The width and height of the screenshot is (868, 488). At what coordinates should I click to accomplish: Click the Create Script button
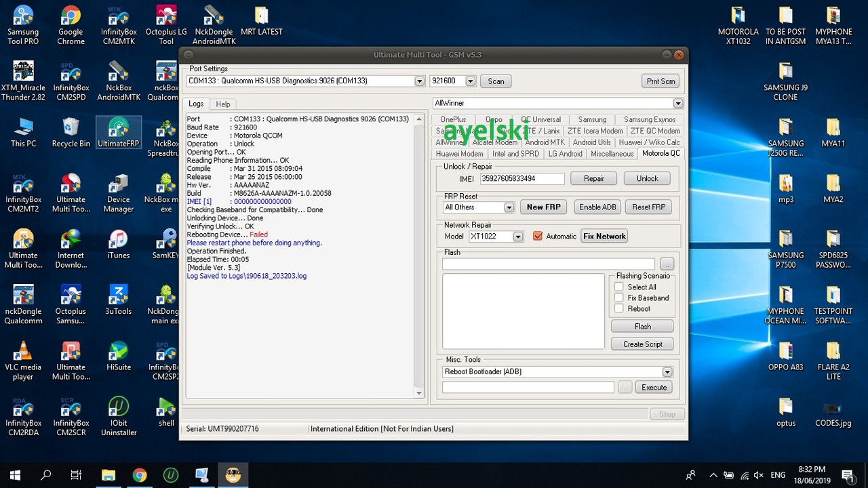pyautogui.click(x=643, y=344)
